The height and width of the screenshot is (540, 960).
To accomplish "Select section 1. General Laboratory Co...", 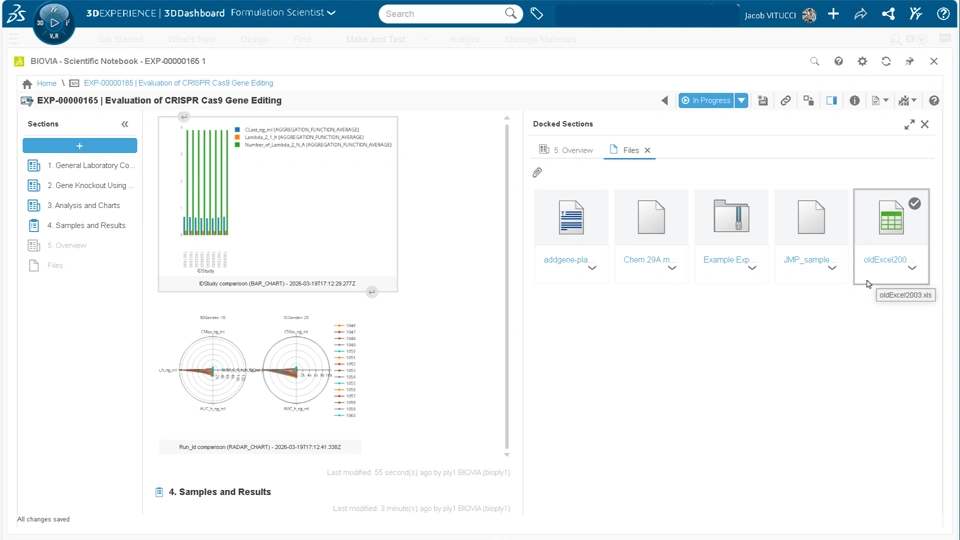I will tap(81, 165).
